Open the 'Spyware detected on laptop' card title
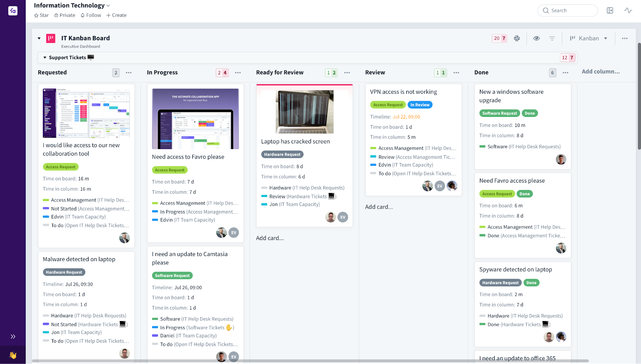 point(516,269)
